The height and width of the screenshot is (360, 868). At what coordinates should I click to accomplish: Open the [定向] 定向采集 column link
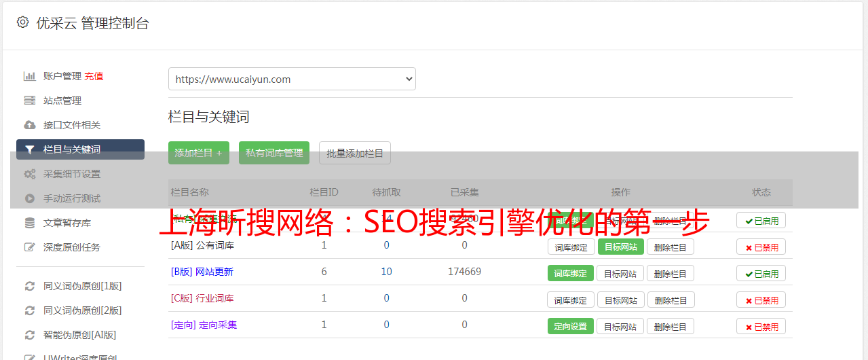click(x=204, y=325)
